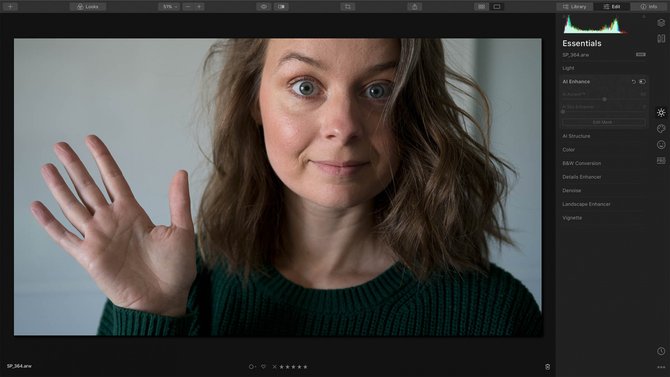Select the Pro tools icon
Viewport: 670px width, 377px height.
[661, 161]
